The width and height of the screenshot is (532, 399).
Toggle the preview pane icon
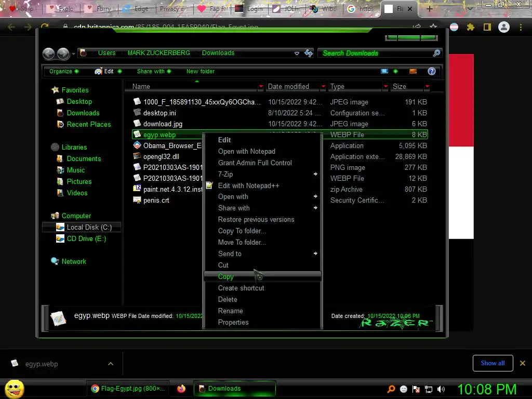[413, 71]
